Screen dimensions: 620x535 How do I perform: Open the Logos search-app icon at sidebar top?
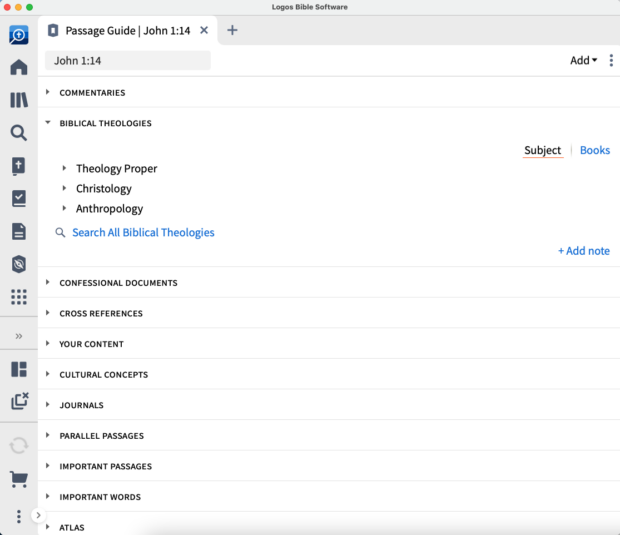(x=19, y=35)
